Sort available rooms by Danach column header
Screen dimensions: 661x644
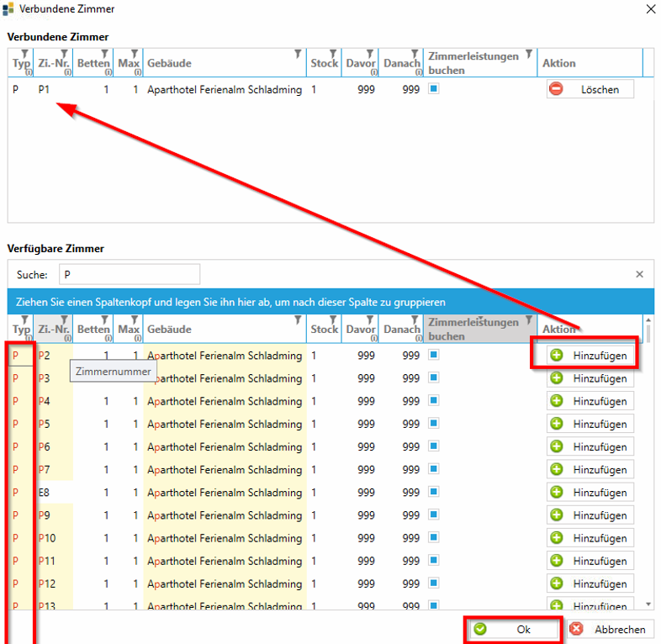tap(400, 330)
